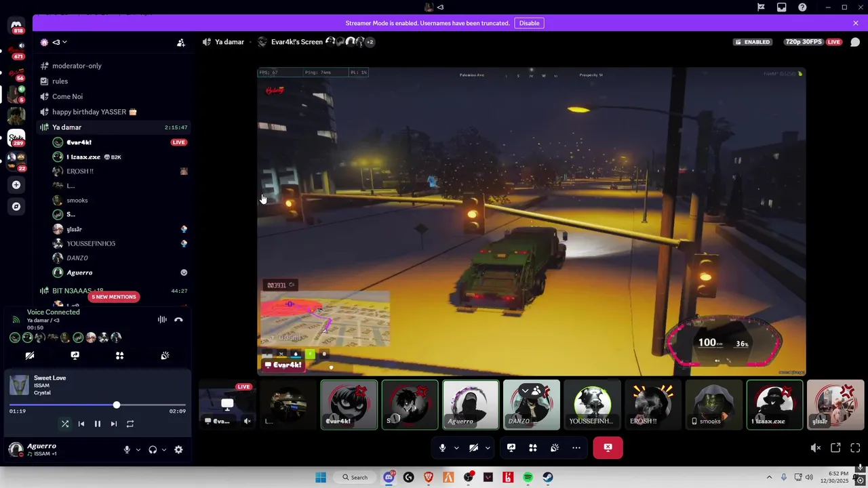Open Steam from Windows taskbar
The height and width of the screenshot is (488, 868).
[x=547, y=477]
